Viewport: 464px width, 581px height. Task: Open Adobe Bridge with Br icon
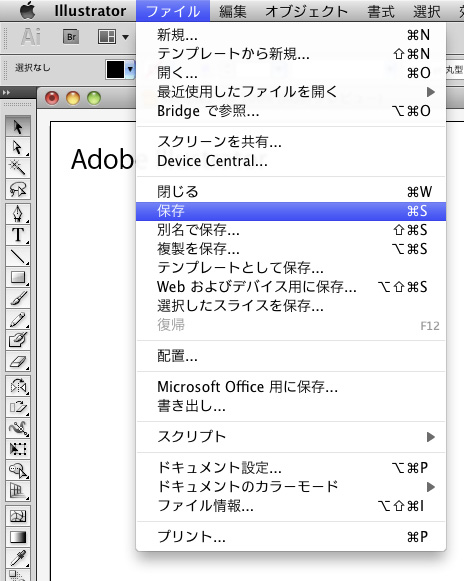tap(71, 37)
